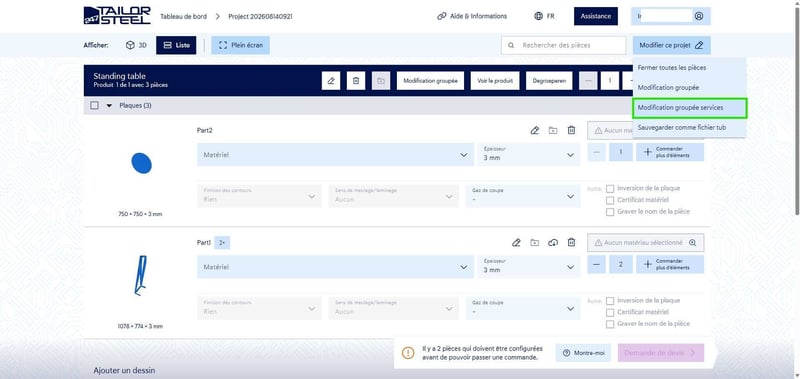800x379 pixels.
Task: Click Part1 material search magnifier icon
Action: point(692,243)
